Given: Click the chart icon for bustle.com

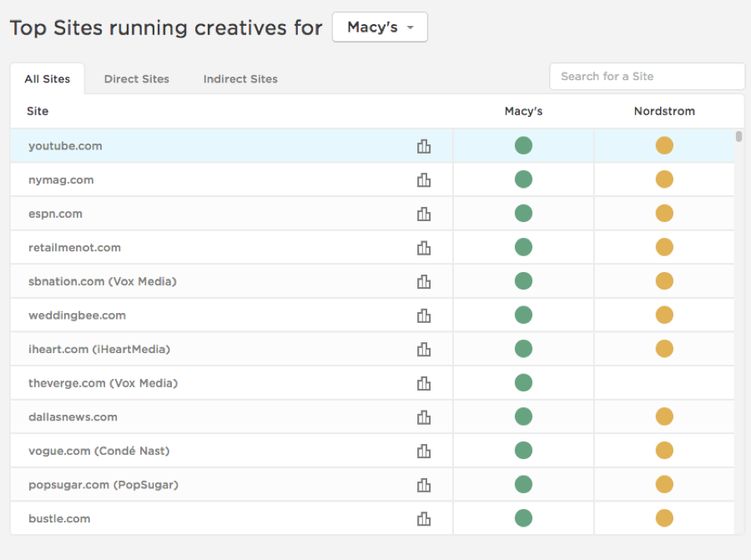Looking at the screenshot, I should tap(424, 518).
